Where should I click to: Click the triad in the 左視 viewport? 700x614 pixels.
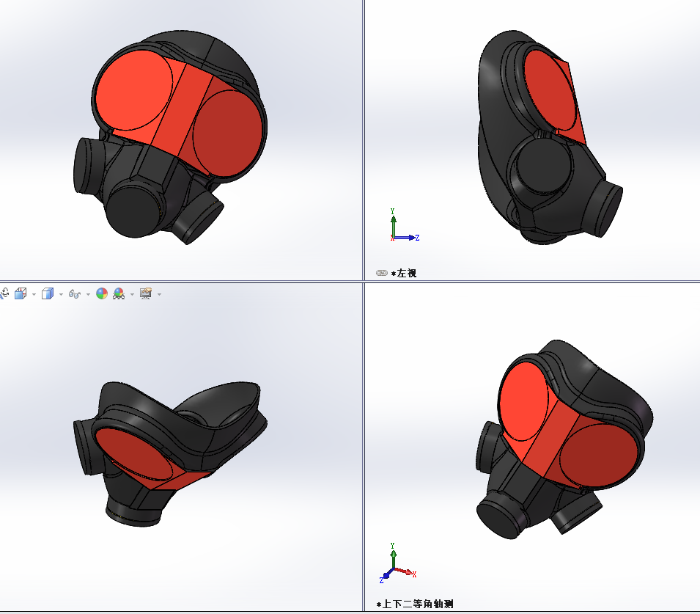405,225
